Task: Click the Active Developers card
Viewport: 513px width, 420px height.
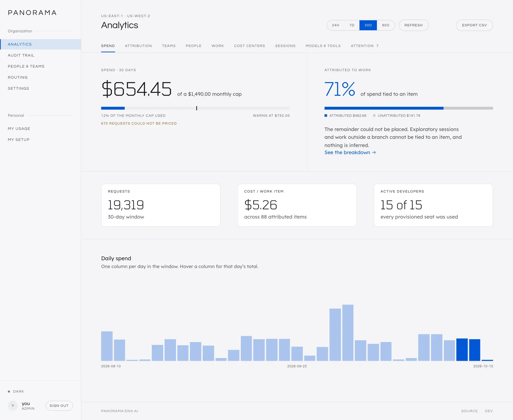Action: coord(433,205)
